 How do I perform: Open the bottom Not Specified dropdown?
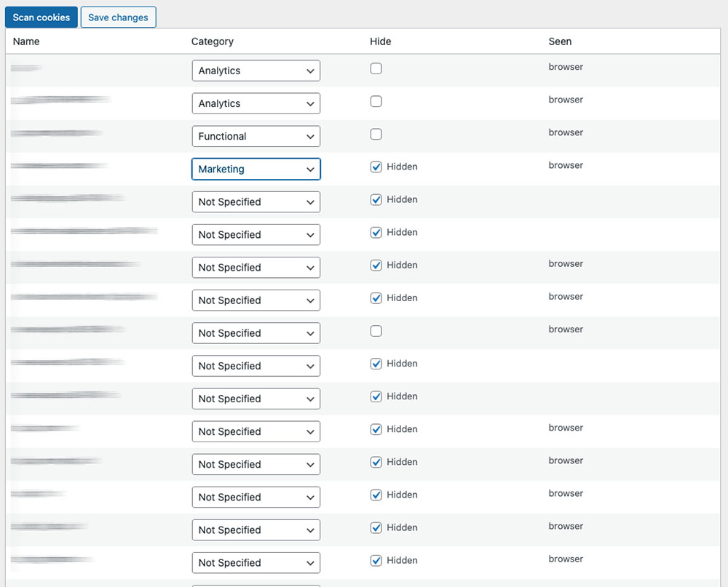click(256, 562)
